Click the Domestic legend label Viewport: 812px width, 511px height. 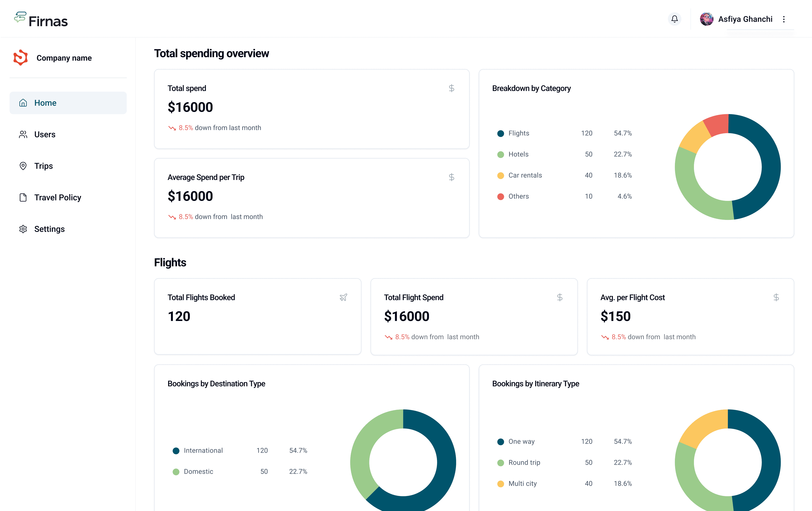[x=198, y=472]
